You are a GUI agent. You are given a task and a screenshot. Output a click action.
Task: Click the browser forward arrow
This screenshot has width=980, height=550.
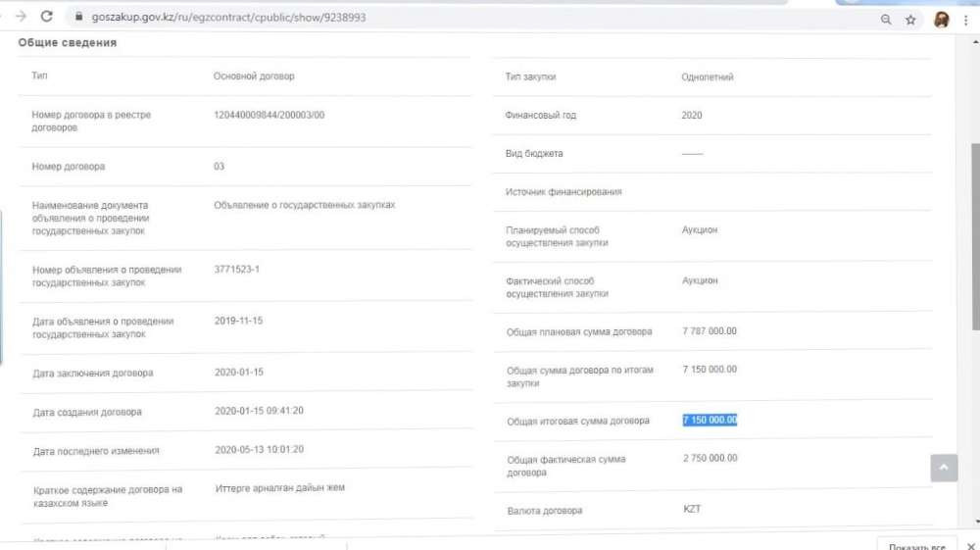click(x=21, y=17)
